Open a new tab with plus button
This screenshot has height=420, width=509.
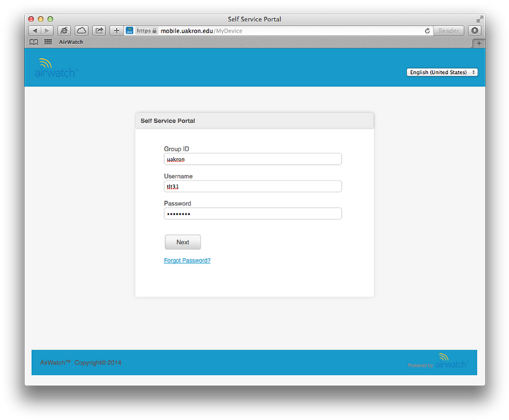tap(478, 43)
